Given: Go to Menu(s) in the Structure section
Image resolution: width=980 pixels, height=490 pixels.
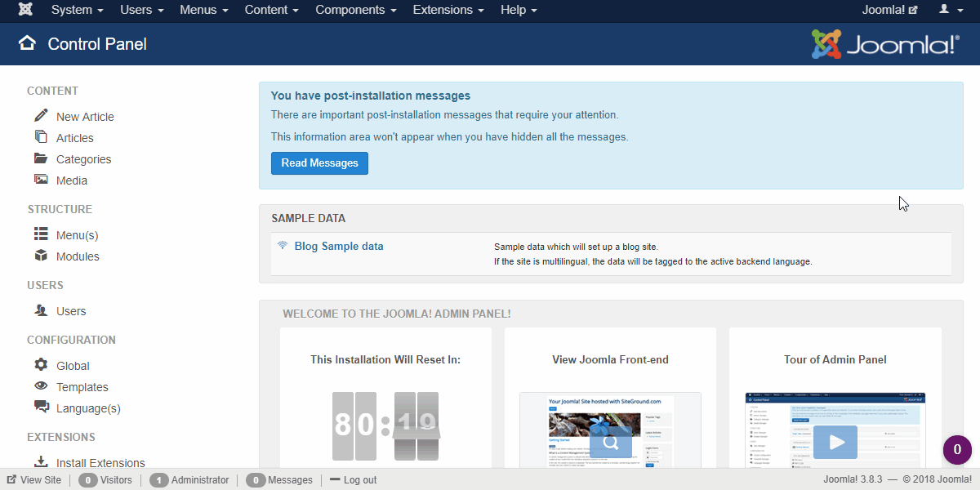Looking at the screenshot, I should 77,235.
